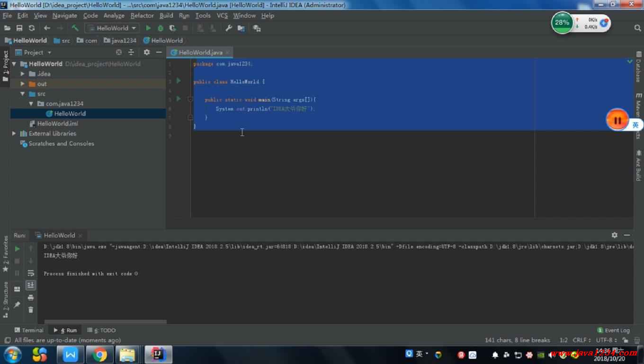Open the File menu
Screen dimensions: 644x364
tap(7, 16)
